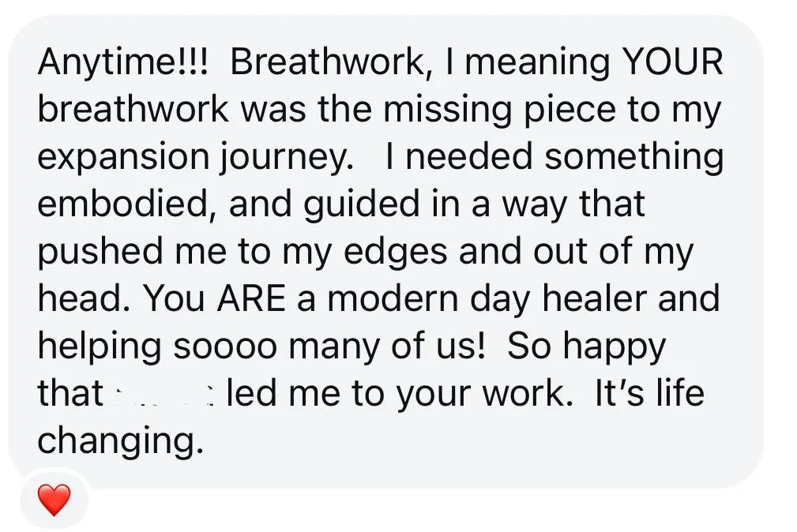Select the word "helping" in the message
The width and height of the screenshot is (797, 532).
point(100,347)
